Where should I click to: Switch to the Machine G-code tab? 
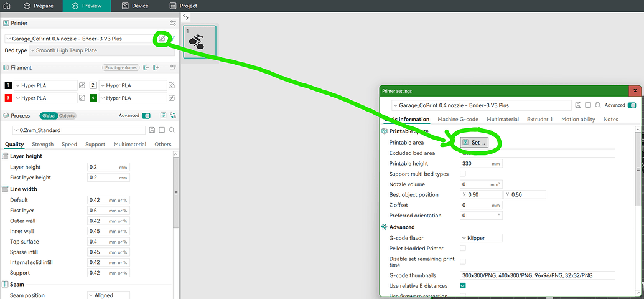coord(457,119)
